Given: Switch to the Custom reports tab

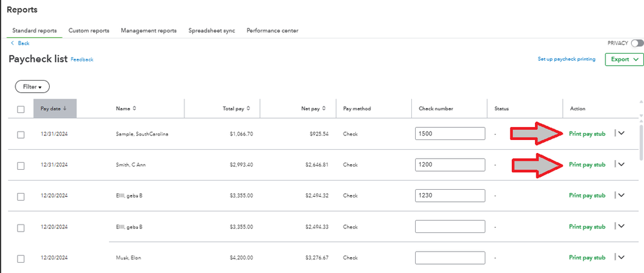Looking at the screenshot, I should [x=88, y=30].
